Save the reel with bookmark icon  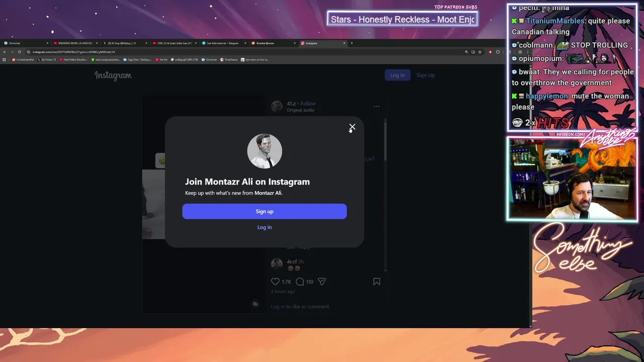click(x=376, y=282)
